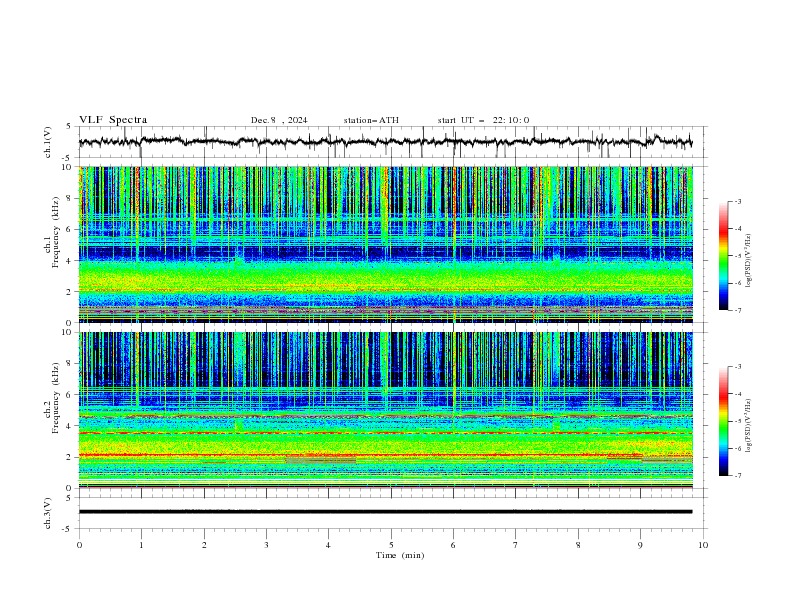Click the "-5" tick of the ch.3(V) axis
The height and width of the screenshot is (612, 792).
68,529
